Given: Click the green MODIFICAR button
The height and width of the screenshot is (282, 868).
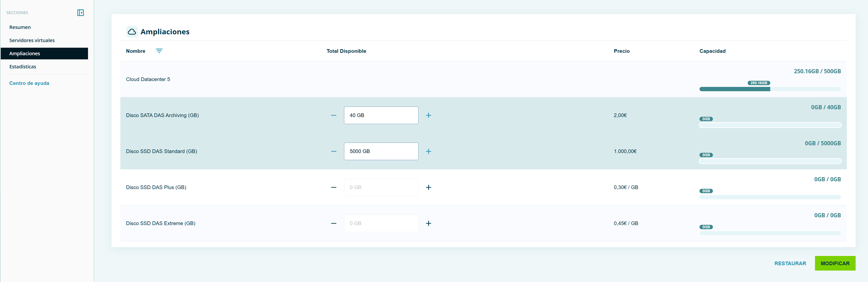Looking at the screenshot, I should pos(835,264).
